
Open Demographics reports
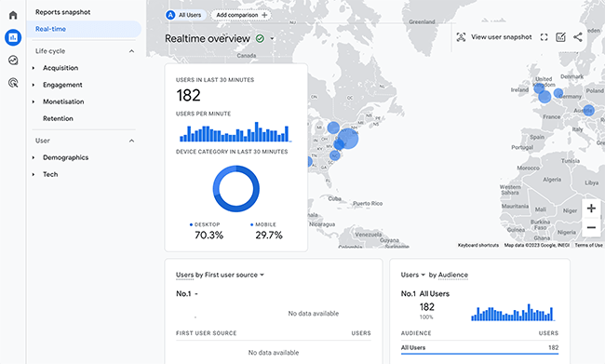[65, 157]
